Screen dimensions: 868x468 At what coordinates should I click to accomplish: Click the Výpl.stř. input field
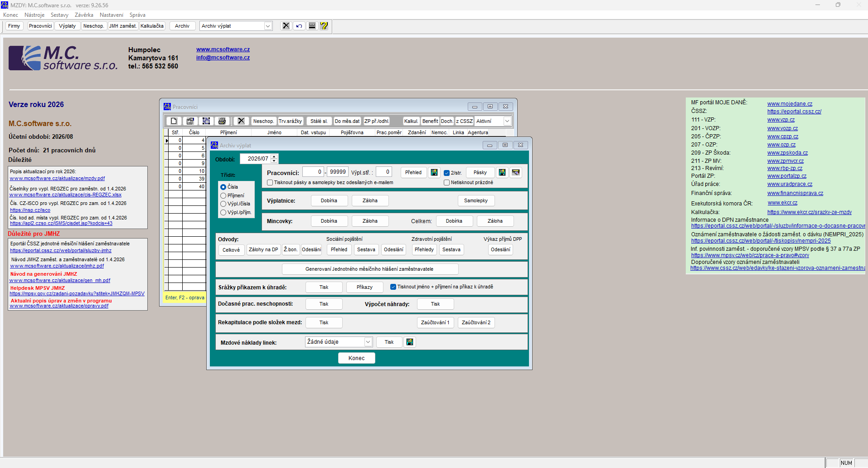(383, 172)
